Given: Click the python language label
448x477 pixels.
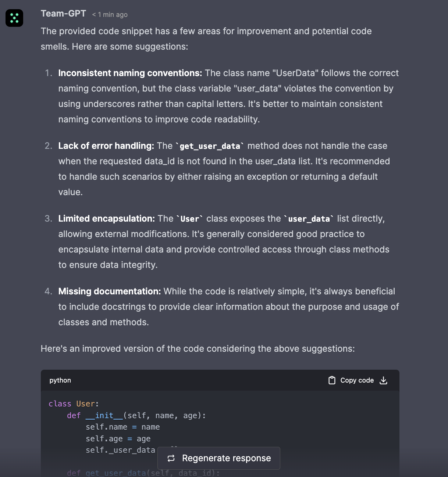Looking at the screenshot, I should pyautogui.click(x=60, y=380).
